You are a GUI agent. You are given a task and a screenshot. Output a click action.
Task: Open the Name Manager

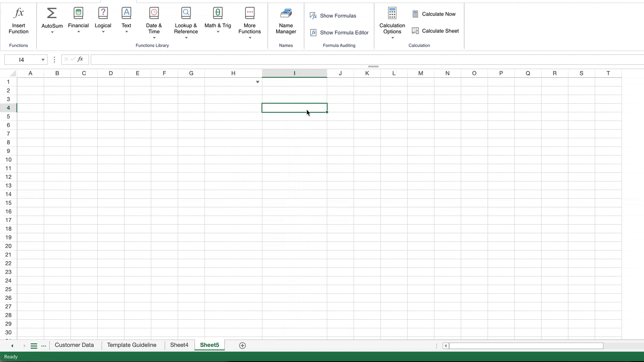[286, 19]
